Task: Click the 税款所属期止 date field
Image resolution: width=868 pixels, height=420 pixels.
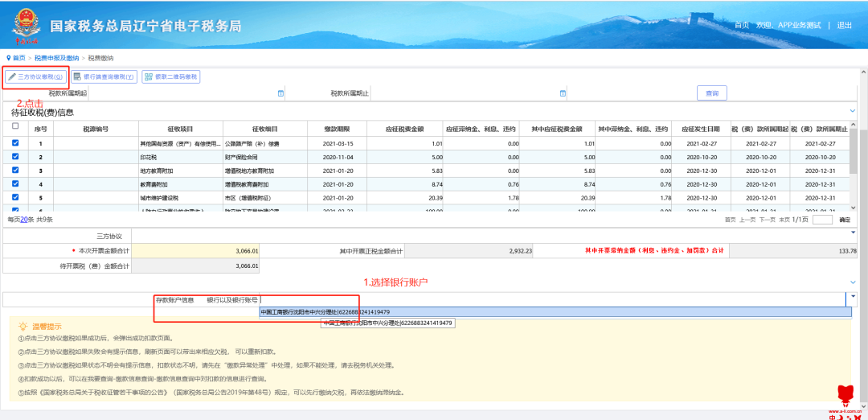Action: pos(469,93)
